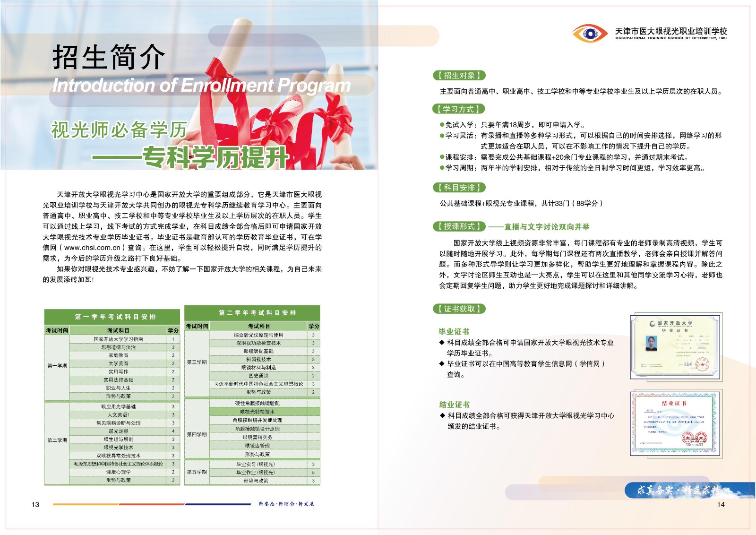This screenshot has height=535, width=756.
Task: Click the page number 14
Action: click(721, 505)
